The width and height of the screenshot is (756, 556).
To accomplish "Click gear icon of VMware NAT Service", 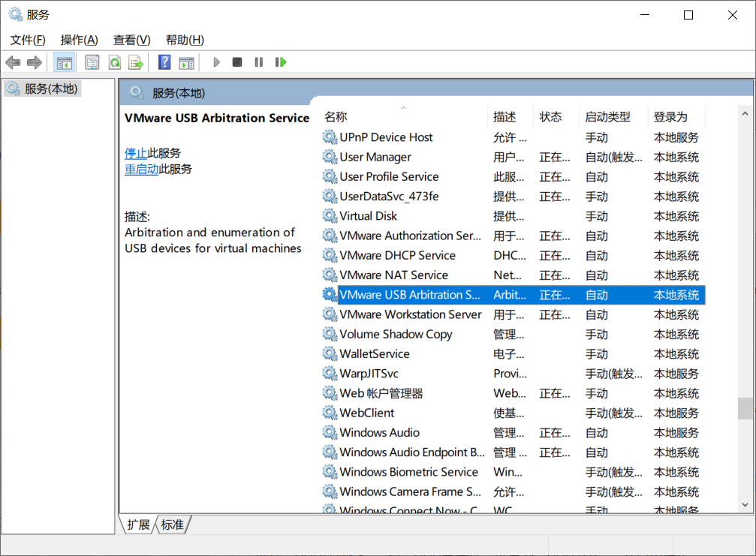I will (x=330, y=275).
